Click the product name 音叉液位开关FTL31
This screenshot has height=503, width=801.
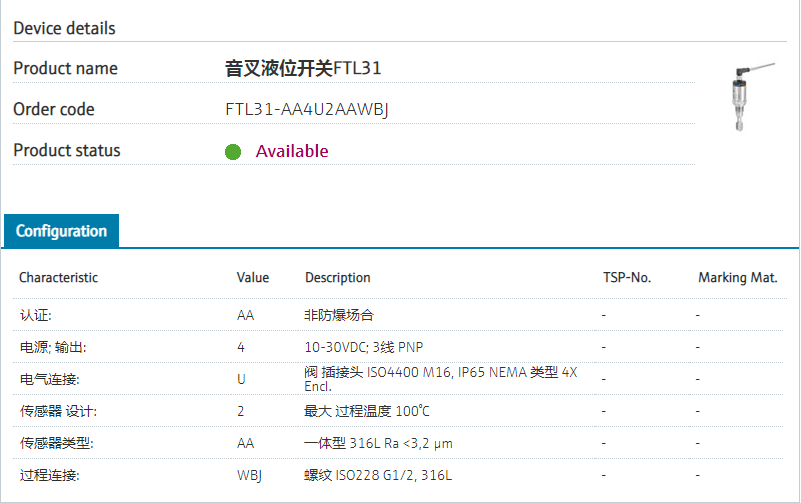click(303, 68)
